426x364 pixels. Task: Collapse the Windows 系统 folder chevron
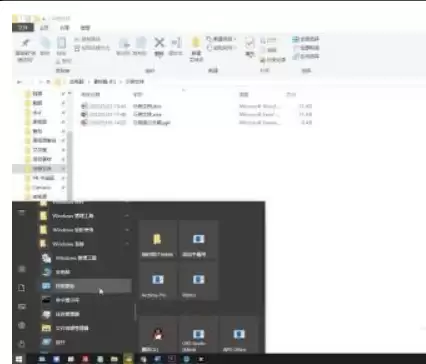point(127,244)
